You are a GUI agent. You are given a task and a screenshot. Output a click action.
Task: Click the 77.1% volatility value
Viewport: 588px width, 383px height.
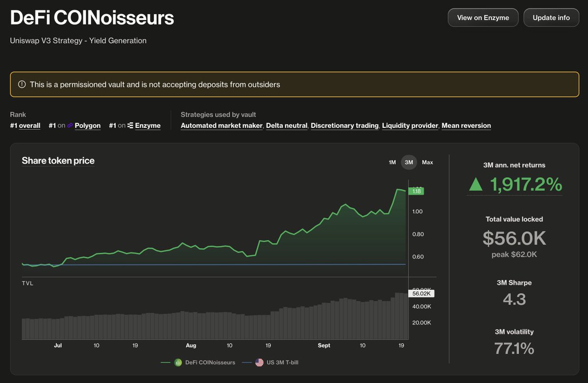coord(514,348)
